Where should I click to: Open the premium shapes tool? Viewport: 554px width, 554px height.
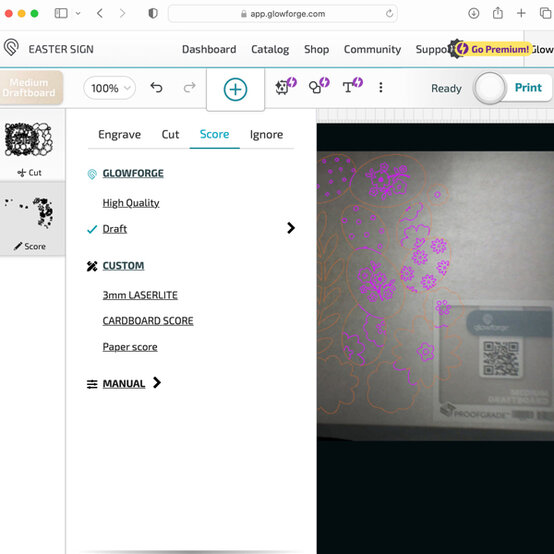point(319,86)
